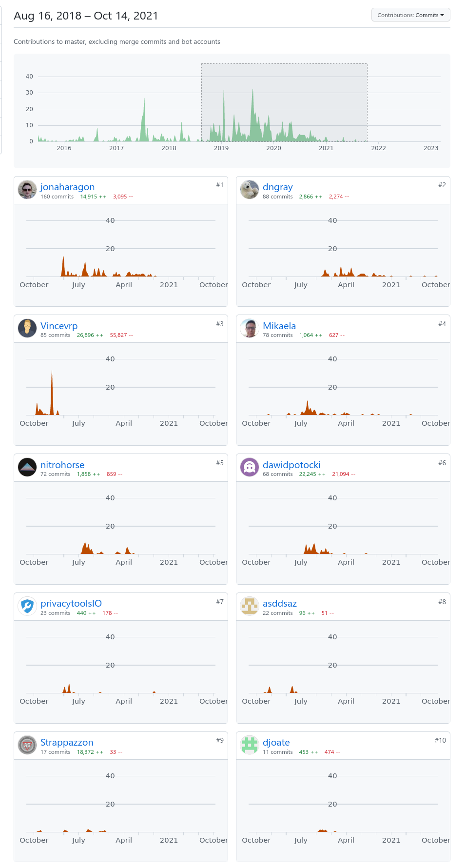
Task: View Mikaela's 78 commits
Action: (278, 335)
